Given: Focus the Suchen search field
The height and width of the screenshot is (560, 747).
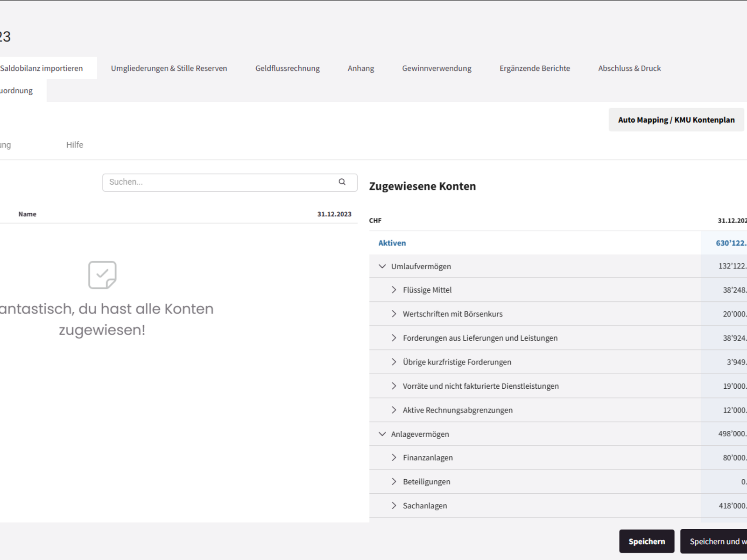Looking at the screenshot, I should (219, 182).
